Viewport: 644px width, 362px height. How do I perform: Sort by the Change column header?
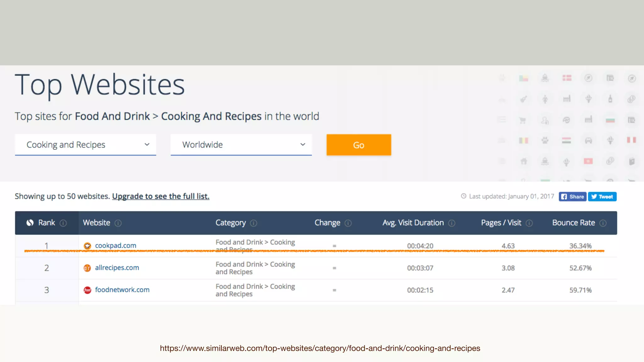click(x=327, y=223)
